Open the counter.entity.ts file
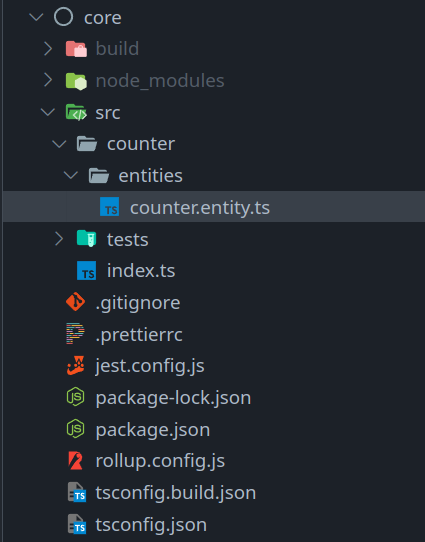 pyautogui.click(x=200, y=207)
